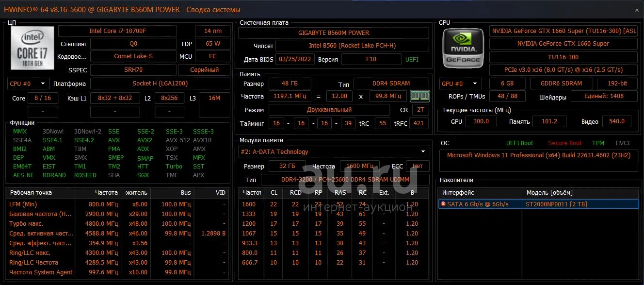Click the ROPs / TMUs value 48 / 88
This screenshot has height=285, width=644.
click(x=507, y=96)
